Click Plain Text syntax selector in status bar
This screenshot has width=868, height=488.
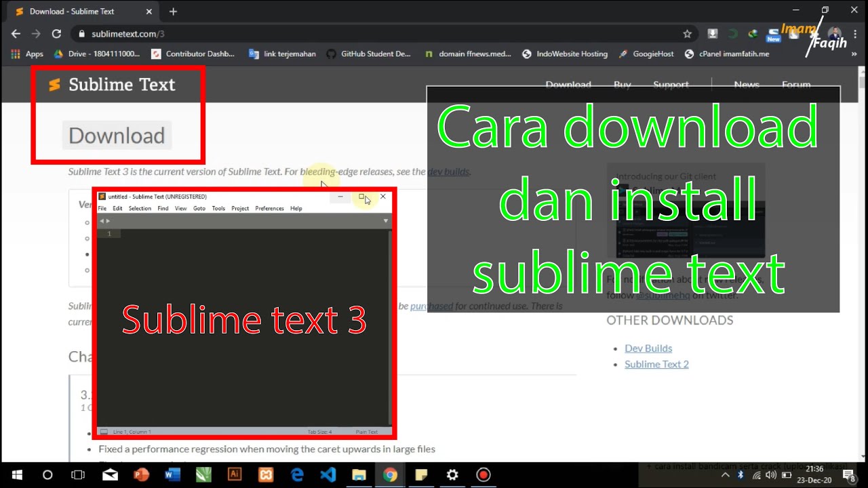click(x=367, y=431)
